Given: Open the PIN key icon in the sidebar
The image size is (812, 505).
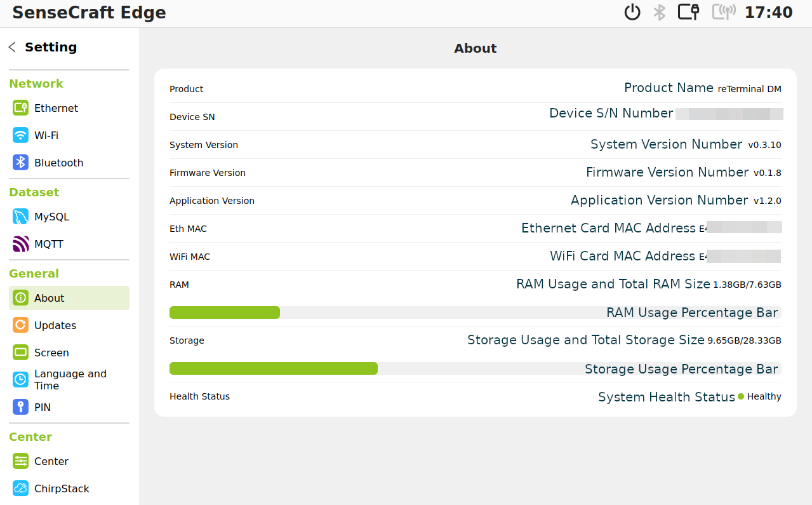Looking at the screenshot, I should pos(21,407).
